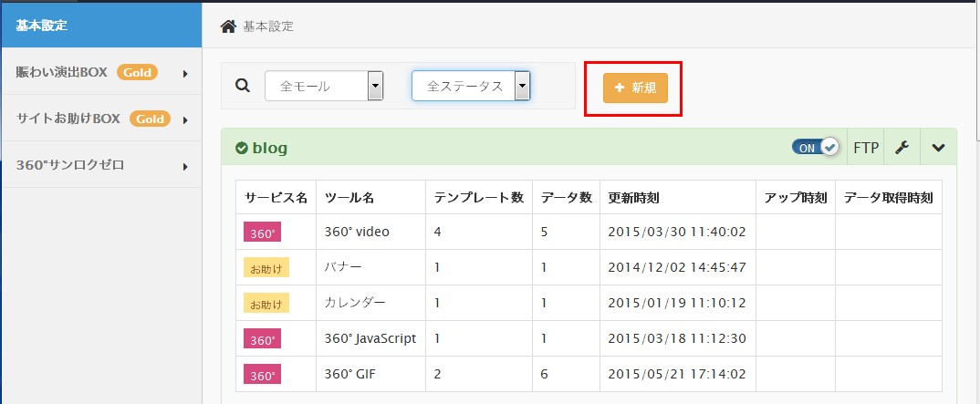Viewport: 980px width, 404px height.
Task: Click the データ取得時刻 column header
Action: [888, 198]
